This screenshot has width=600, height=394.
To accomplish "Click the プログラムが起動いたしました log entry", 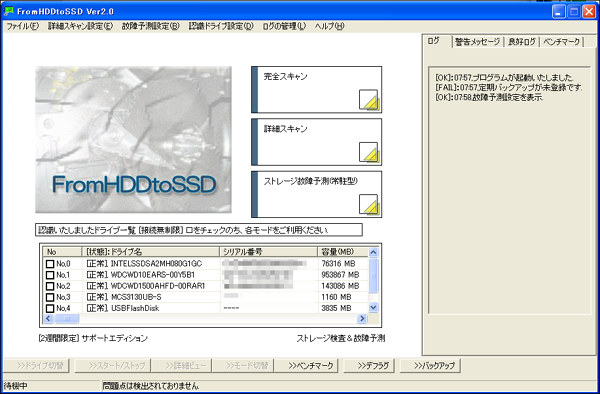I will click(504, 77).
